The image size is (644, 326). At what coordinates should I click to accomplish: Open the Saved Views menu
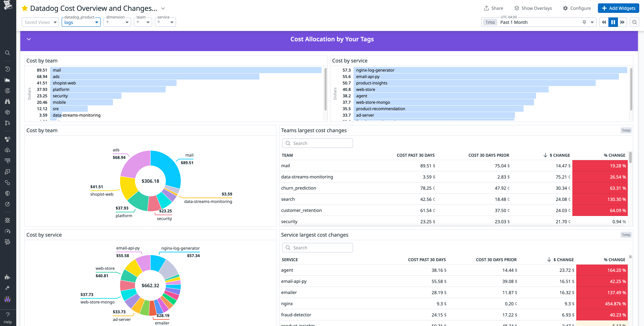40,22
